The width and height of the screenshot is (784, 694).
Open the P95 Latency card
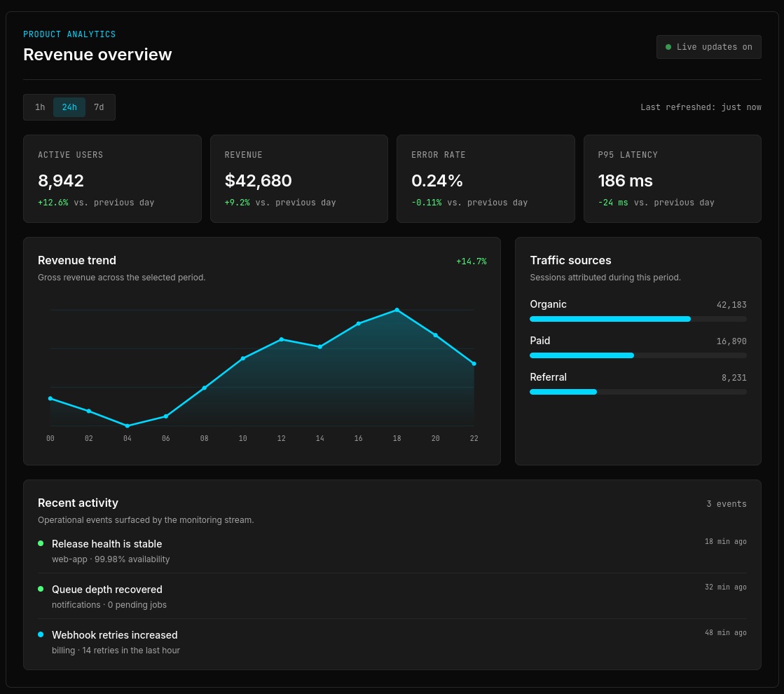click(x=673, y=179)
